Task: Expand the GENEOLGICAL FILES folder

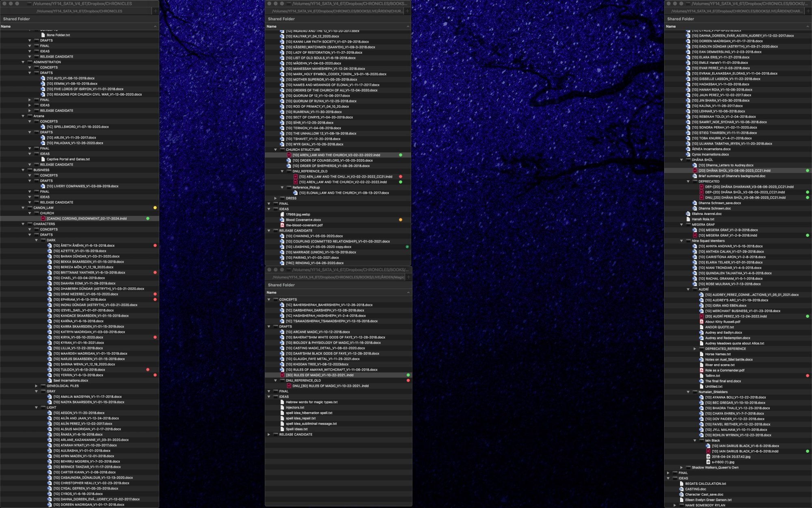Action: (x=36, y=386)
